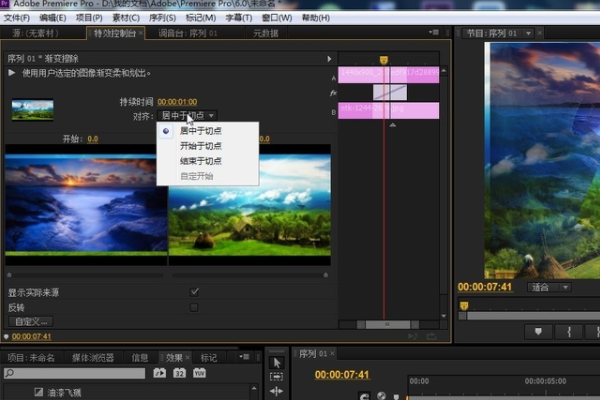Screen dimensions: 600x400
Task: Click the magnifier icon in effects search
Action: click(x=10, y=372)
